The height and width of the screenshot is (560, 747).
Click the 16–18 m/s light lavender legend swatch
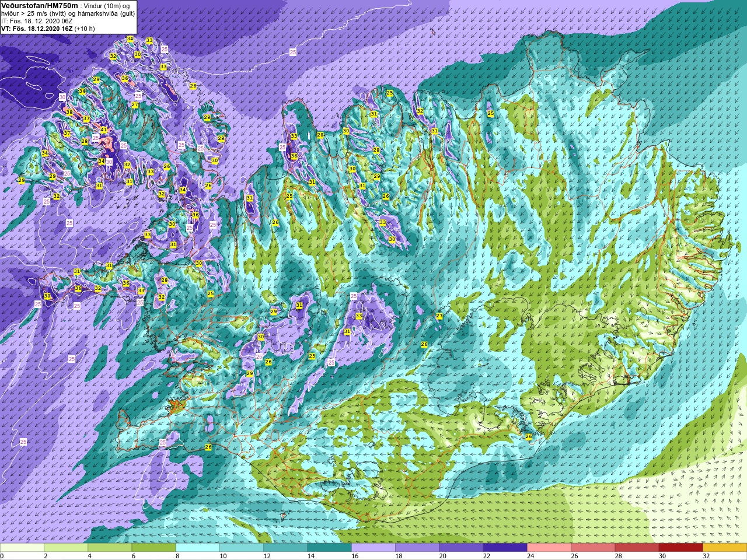tap(373, 548)
